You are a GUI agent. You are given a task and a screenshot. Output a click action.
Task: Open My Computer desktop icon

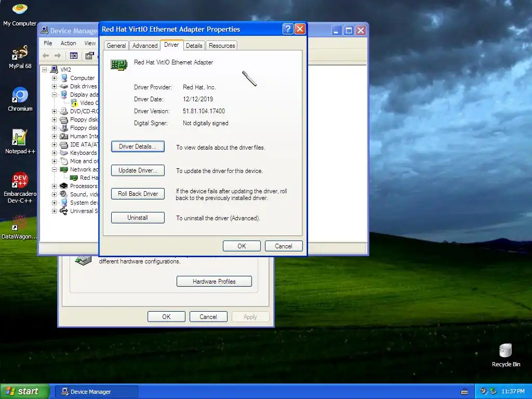pyautogui.click(x=20, y=14)
